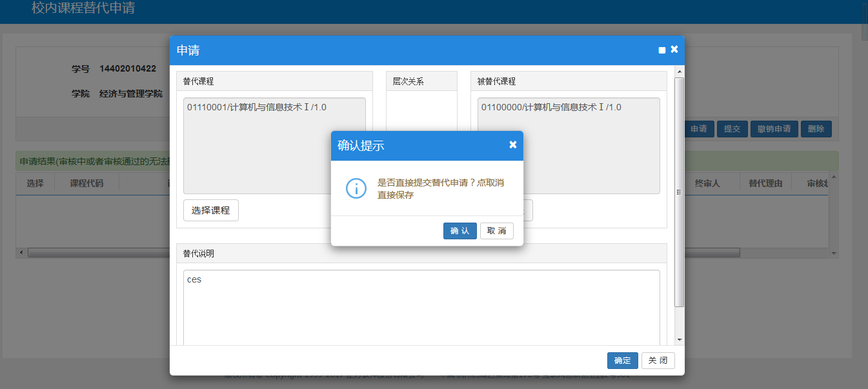868x389 pixels.
Task: Click the 替代理由 column header
Action: (x=765, y=184)
